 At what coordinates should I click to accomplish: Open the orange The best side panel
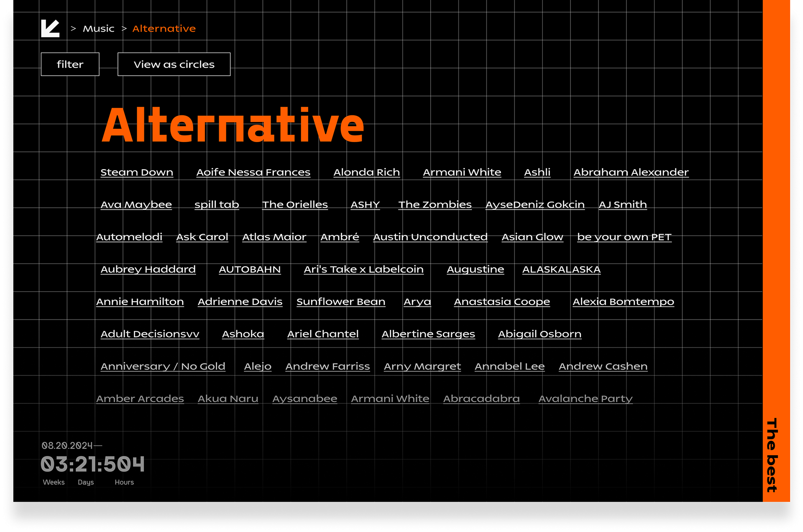point(776,251)
